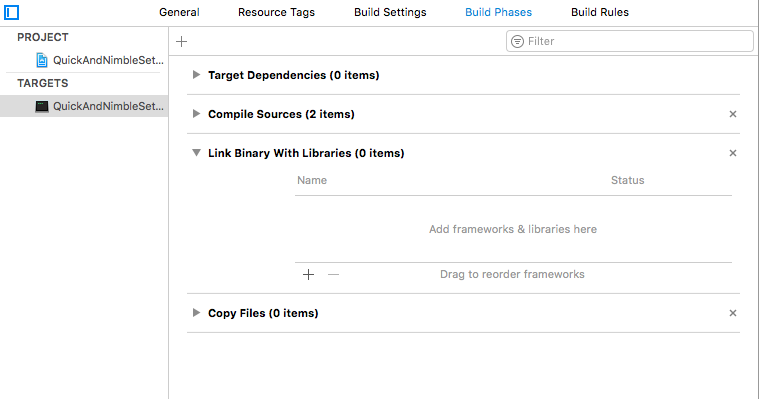Go to the Resource Tags tab
Viewport: 759px width, 399px height.
point(276,12)
